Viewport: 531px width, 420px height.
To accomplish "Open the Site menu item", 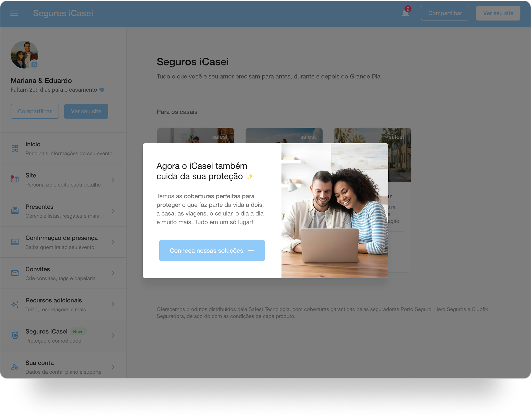I will point(63,180).
